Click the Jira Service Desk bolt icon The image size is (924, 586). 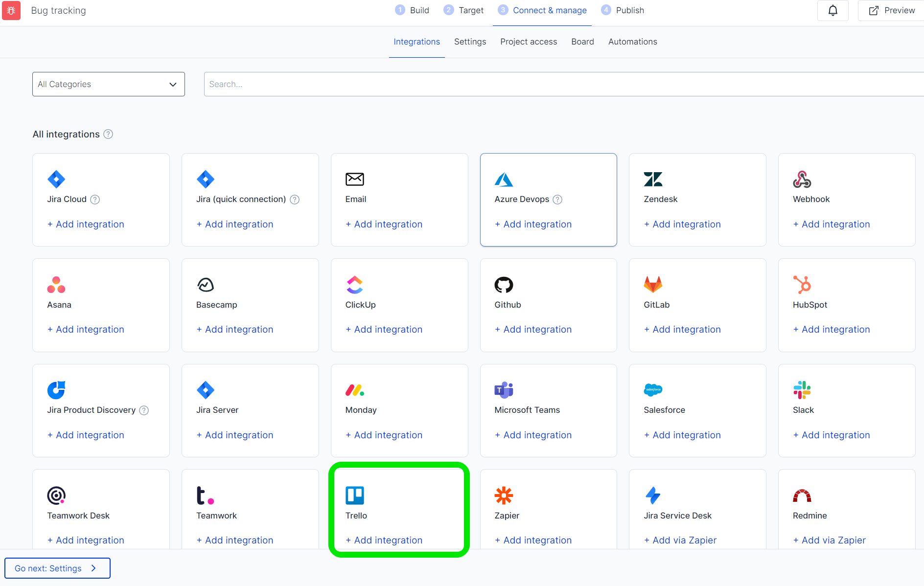pos(653,496)
